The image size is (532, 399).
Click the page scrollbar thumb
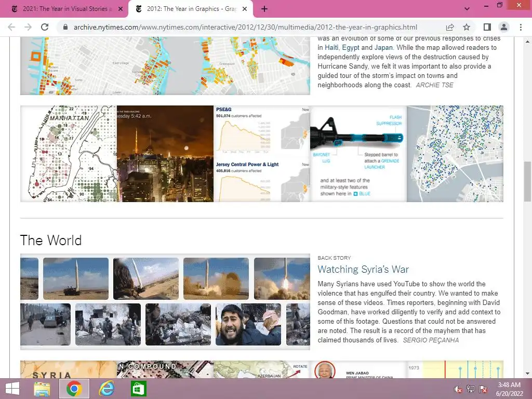click(x=528, y=181)
